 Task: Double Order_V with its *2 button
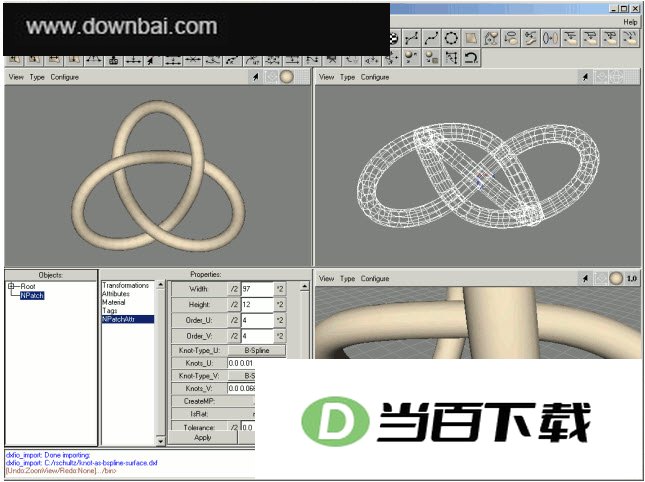[280, 336]
